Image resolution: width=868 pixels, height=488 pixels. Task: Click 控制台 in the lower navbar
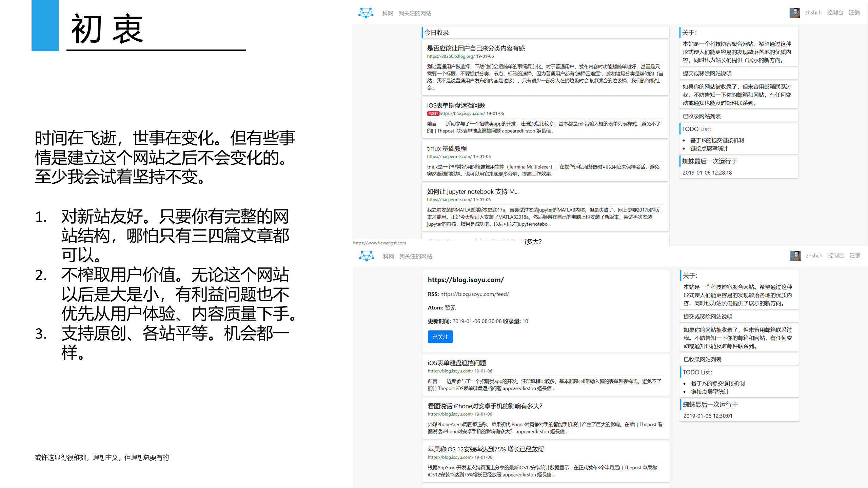pos(835,256)
